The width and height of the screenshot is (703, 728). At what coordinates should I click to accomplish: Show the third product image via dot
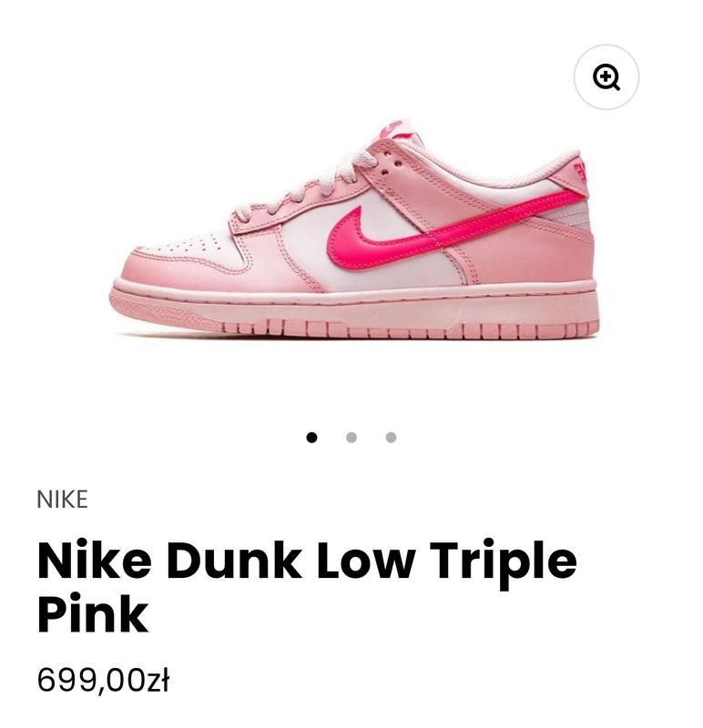pyautogui.click(x=392, y=438)
